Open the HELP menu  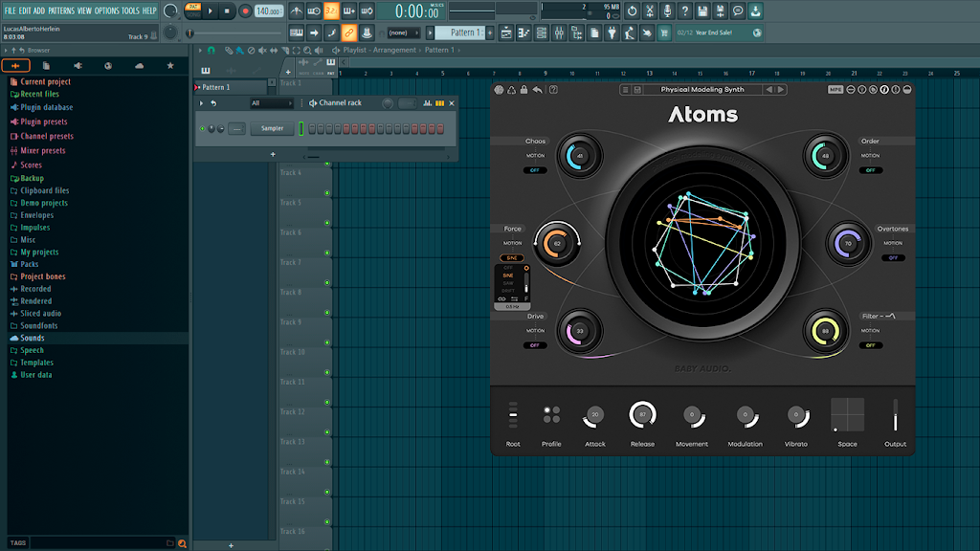point(149,11)
